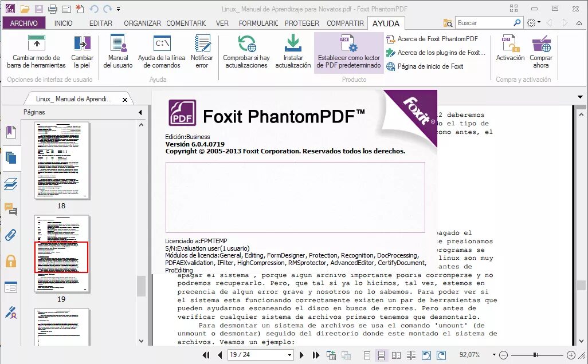The image size is (588, 364).
Task: Open the page number dropdown arrow
Action: 289,355
